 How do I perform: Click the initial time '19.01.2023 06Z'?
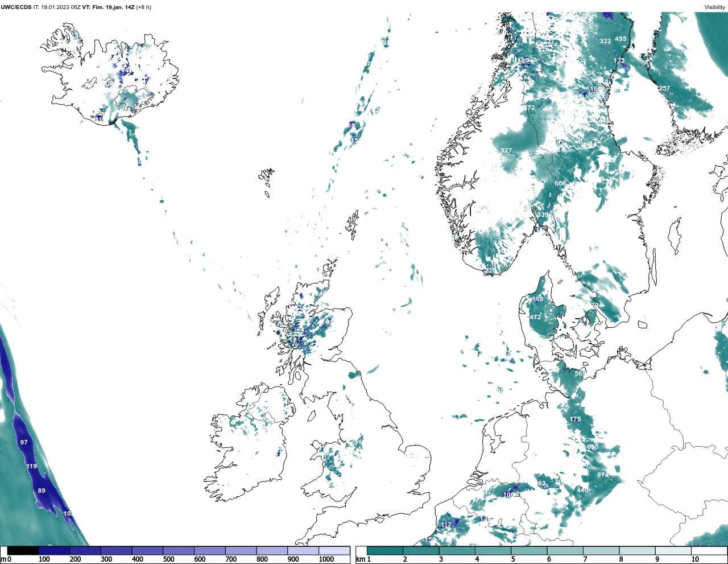(x=61, y=7)
